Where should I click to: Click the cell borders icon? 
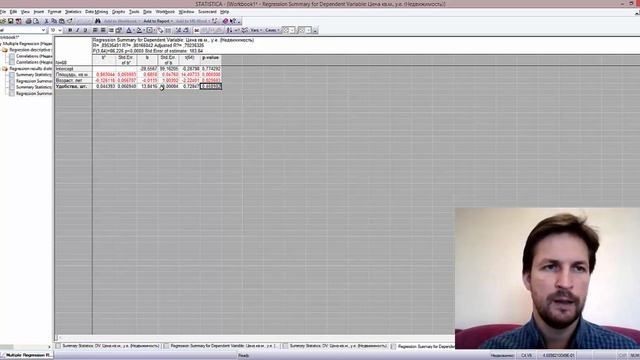point(149,30)
